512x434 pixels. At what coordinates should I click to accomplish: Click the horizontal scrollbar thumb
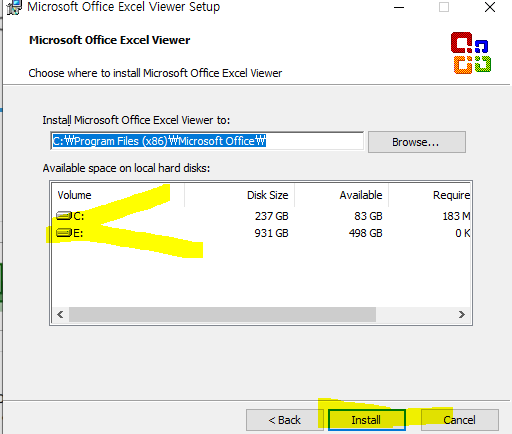(222, 314)
